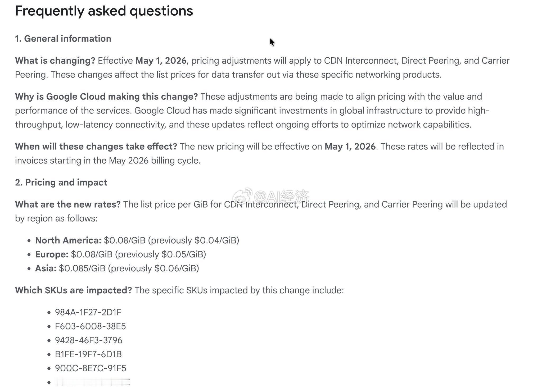Click the "Why is Google Cloud making this change?" question
Screen dimensions: 542x392
click(106, 97)
